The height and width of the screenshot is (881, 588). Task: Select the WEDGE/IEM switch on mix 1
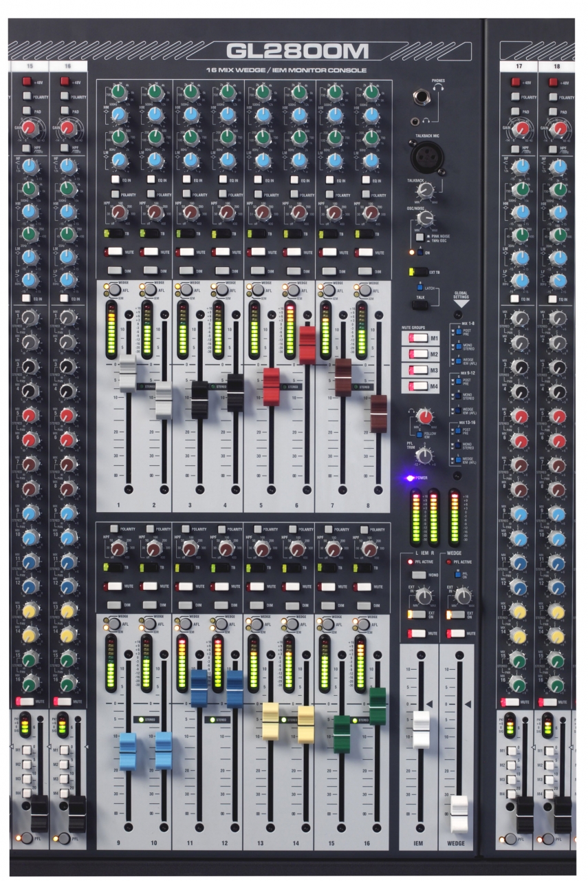[114, 289]
